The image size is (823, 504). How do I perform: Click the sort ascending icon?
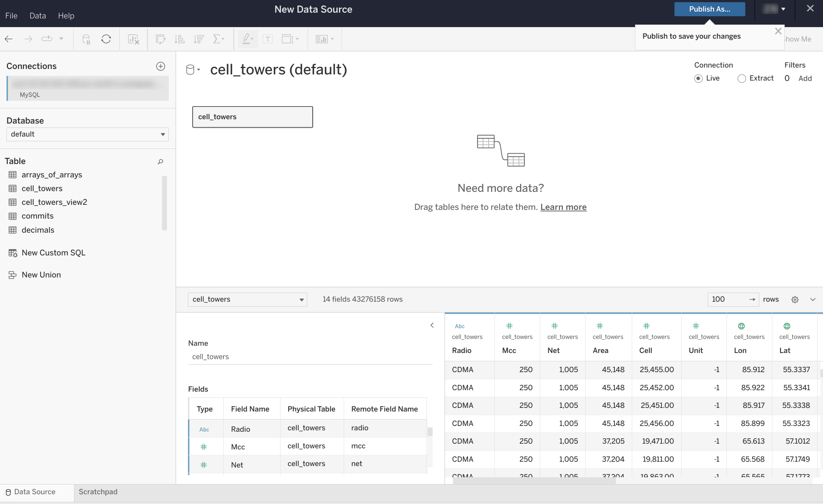[179, 39]
